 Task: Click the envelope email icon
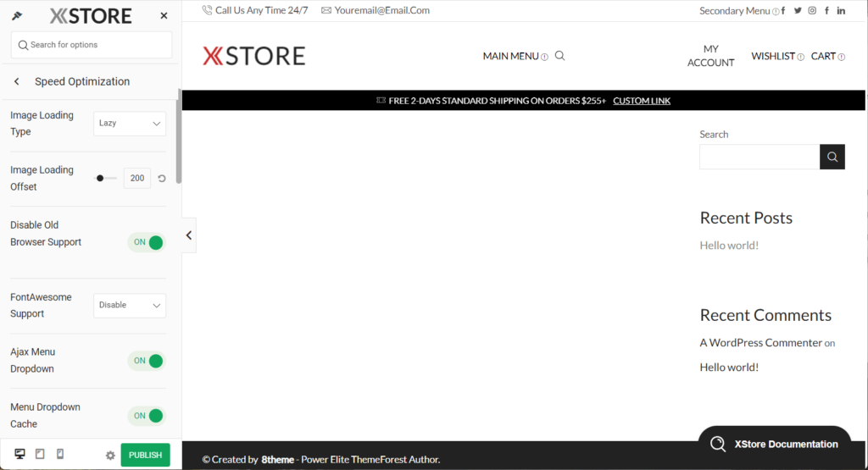point(326,10)
